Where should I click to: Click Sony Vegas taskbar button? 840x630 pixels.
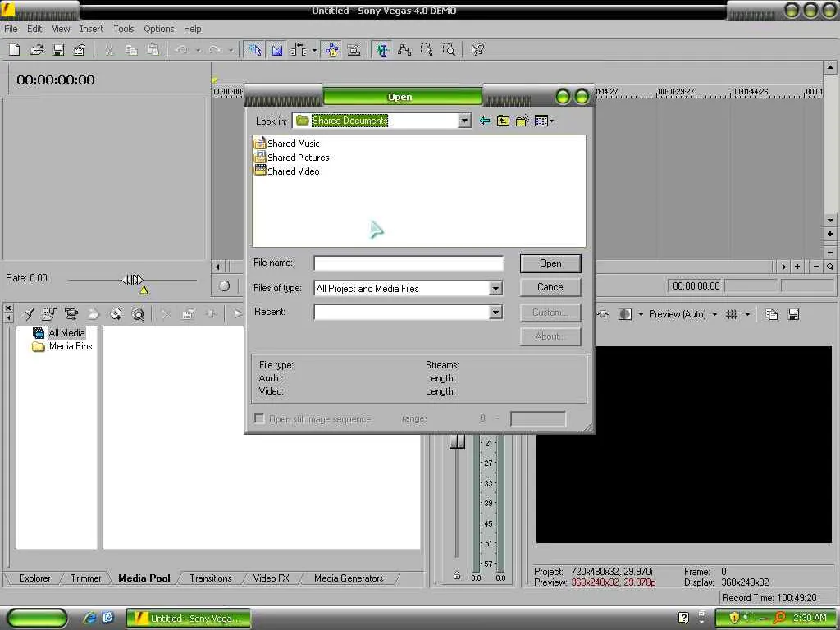tap(189, 619)
